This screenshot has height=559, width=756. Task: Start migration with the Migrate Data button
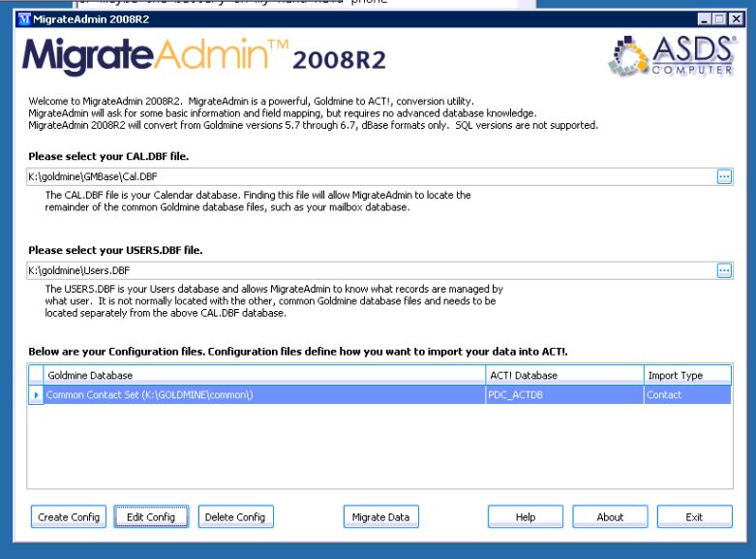pyautogui.click(x=380, y=517)
